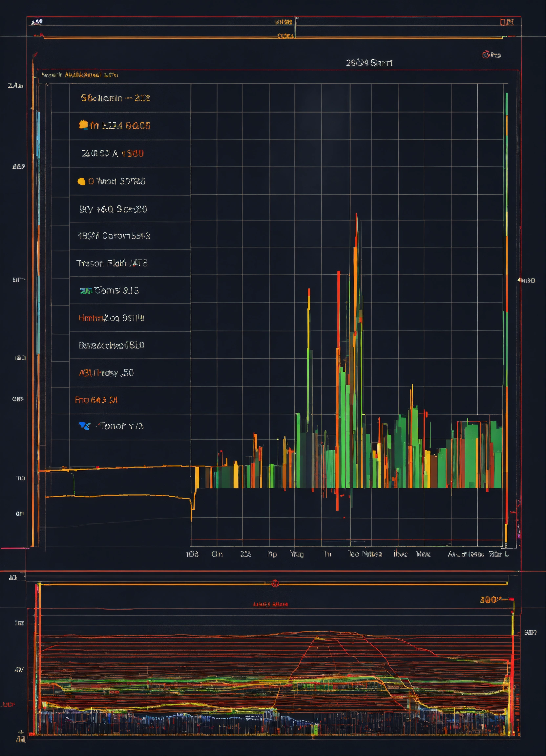Click the 'Yrug' x-axis label
Image resolution: width=546 pixels, height=756 pixels.
tap(296, 554)
